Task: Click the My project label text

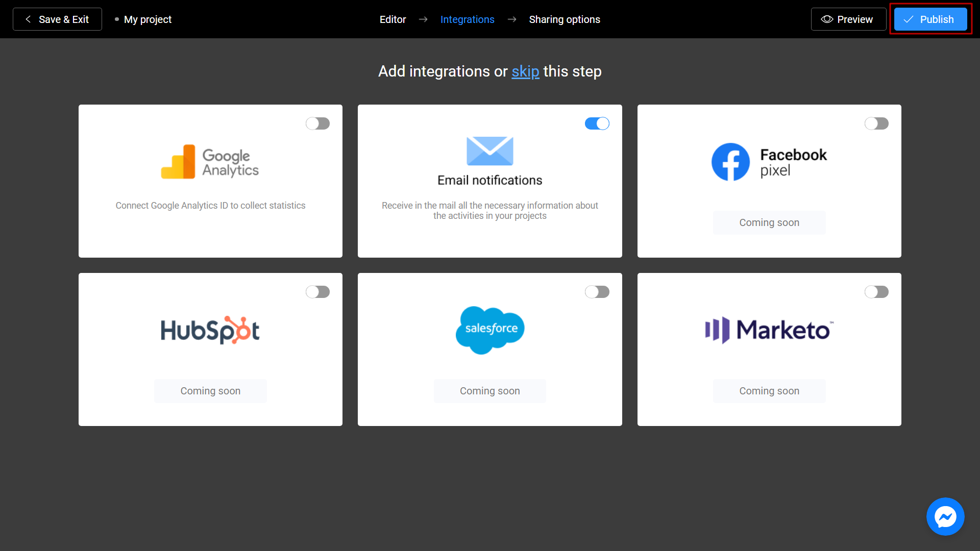Action: [148, 19]
